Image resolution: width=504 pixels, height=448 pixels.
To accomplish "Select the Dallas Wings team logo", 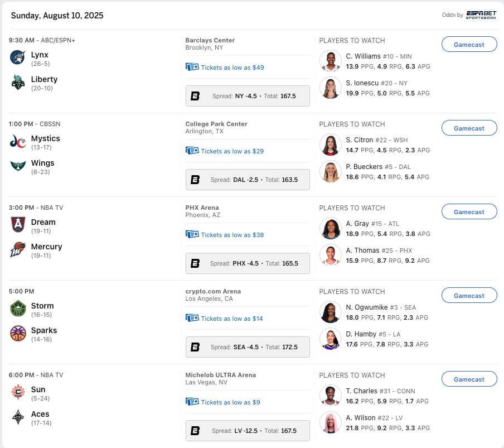I will pyautogui.click(x=18, y=166).
